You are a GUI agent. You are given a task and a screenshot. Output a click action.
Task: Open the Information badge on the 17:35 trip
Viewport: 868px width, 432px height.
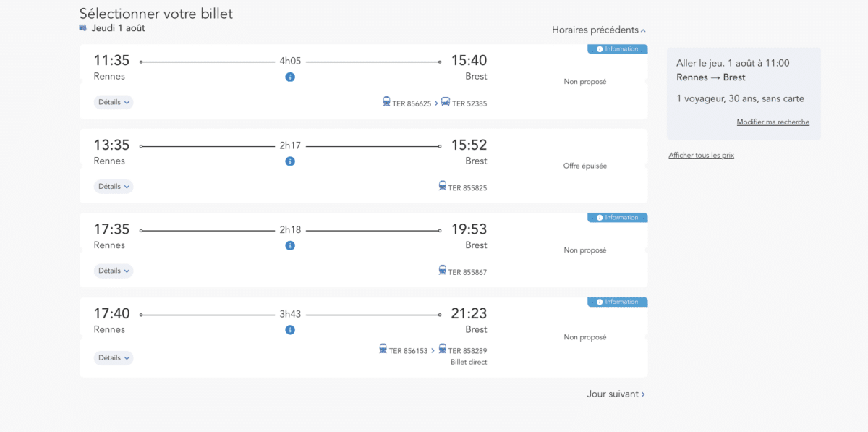point(617,218)
